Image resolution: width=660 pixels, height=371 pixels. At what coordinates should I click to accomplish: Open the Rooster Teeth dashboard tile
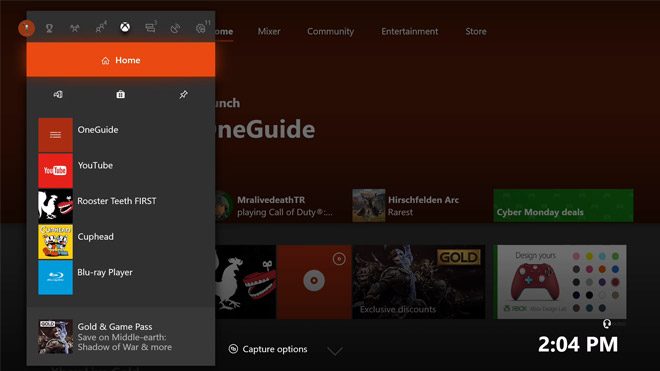[245, 282]
